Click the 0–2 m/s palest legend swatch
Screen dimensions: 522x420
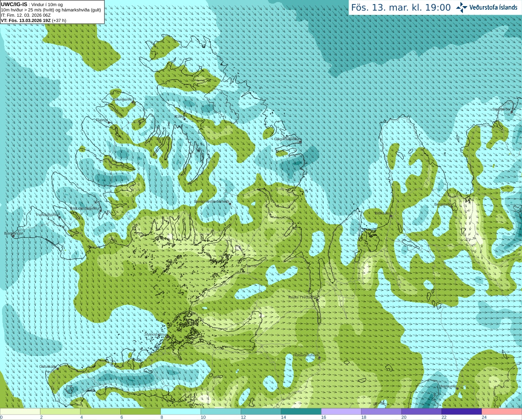coord(20,411)
